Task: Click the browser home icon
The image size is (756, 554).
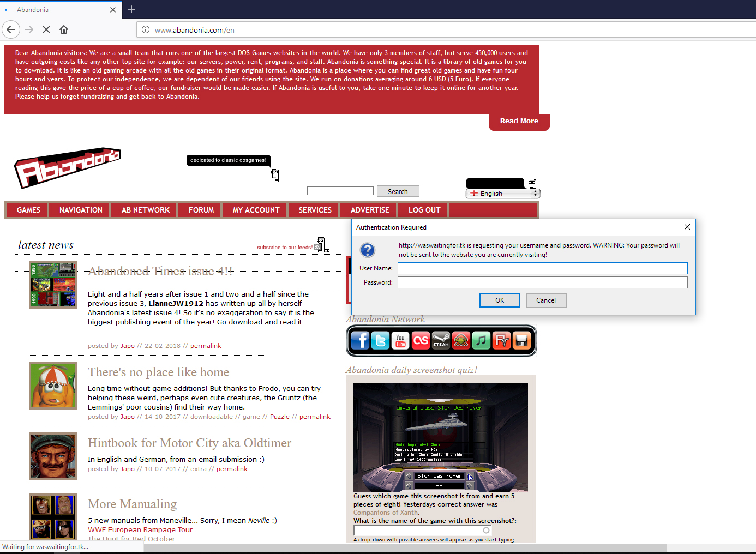Action: point(64,29)
